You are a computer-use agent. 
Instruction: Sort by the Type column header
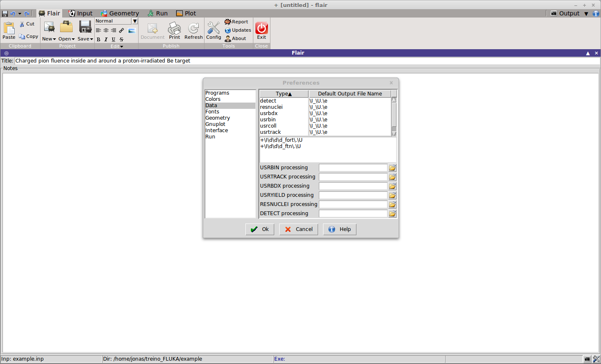pyautogui.click(x=284, y=94)
